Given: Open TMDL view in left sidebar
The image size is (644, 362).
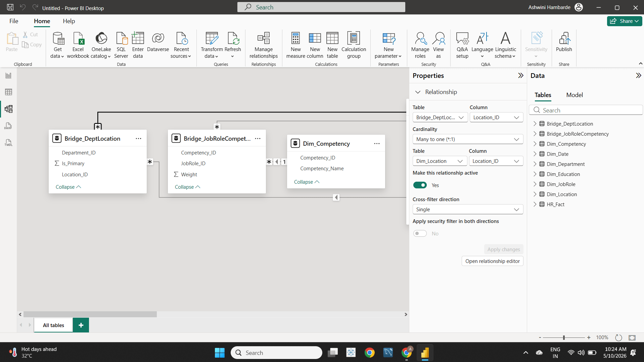Looking at the screenshot, I should coord(8,143).
